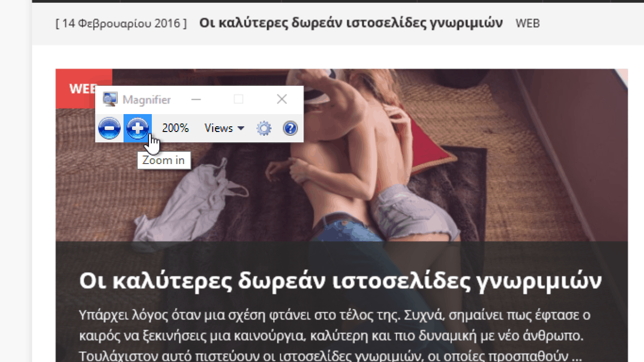The width and height of the screenshot is (644, 362).
Task: Open the large article title over the image
Action: pos(340,281)
